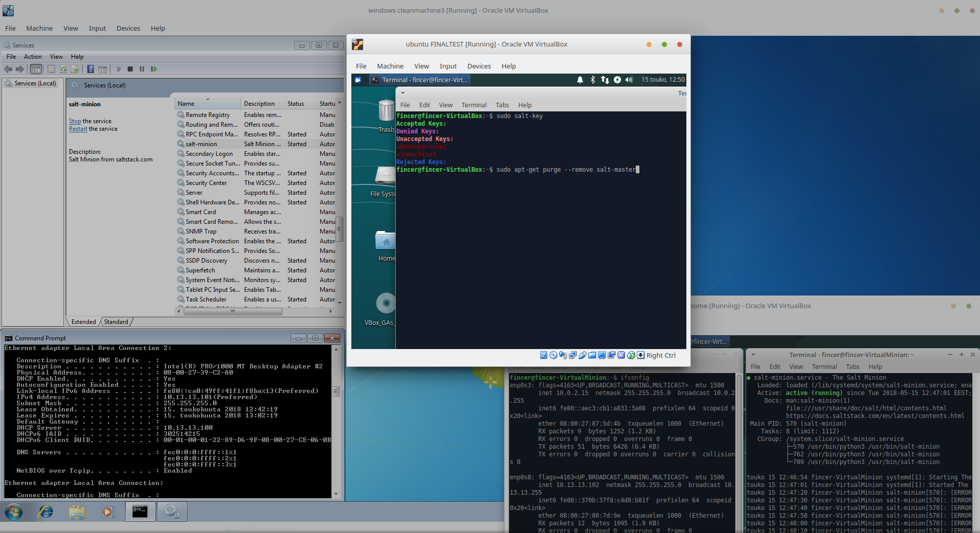Switch to the Extended tab in Services

click(83, 322)
